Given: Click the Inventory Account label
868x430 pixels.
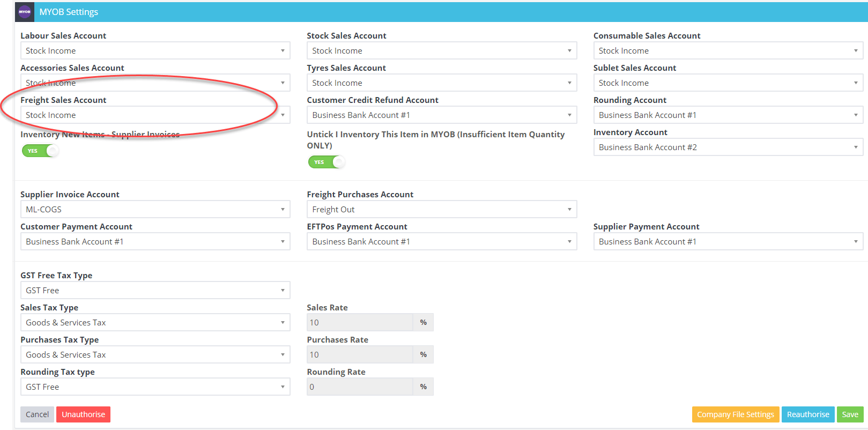Looking at the screenshot, I should pos(630,132).
